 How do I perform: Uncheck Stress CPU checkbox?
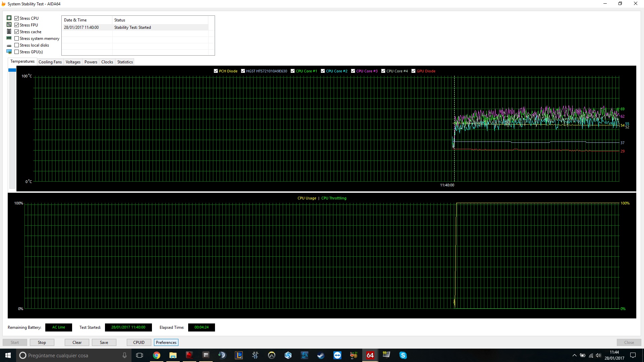(x=17, y=18)
